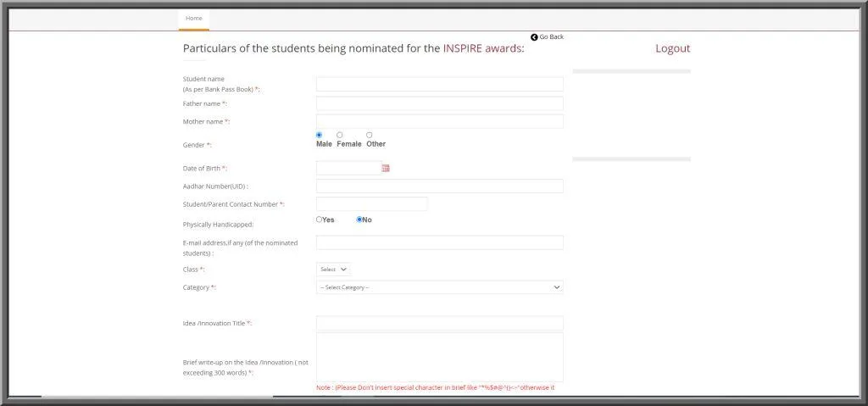The image size is (868, 406).
Task: Click the Go Back arrow icon
Action: [x=534, y=37]
